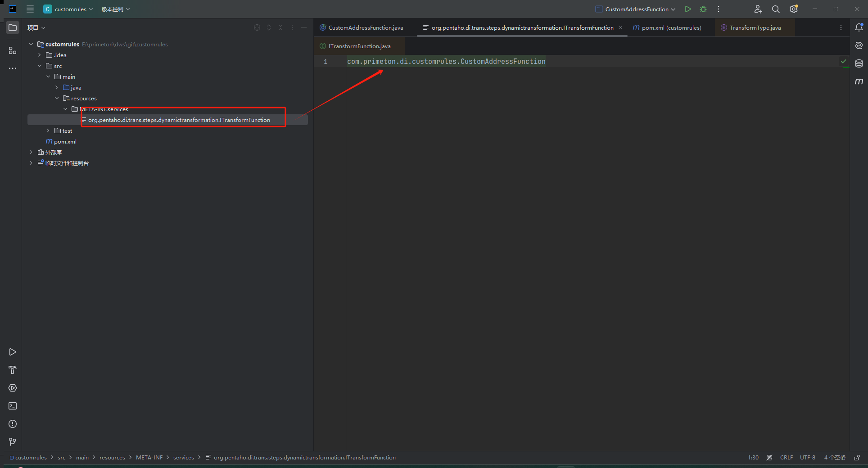Toggle the Project tool window folder button
This screenshot has height=468, width=868.
coord(13,27)
